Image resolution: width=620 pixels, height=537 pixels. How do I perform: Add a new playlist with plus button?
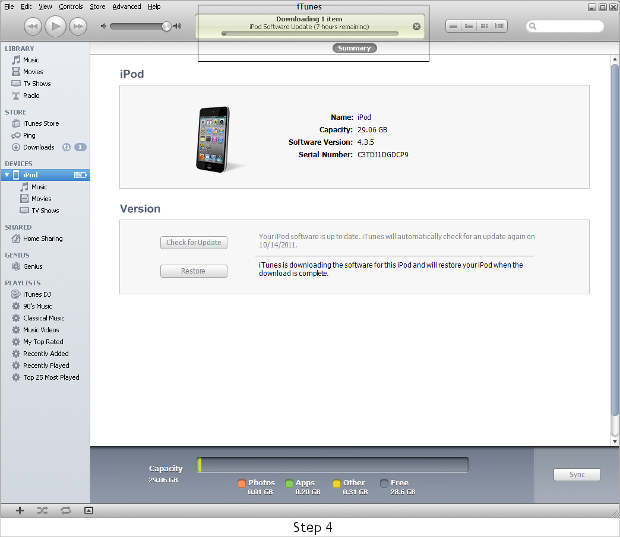[x=20, y=511]
